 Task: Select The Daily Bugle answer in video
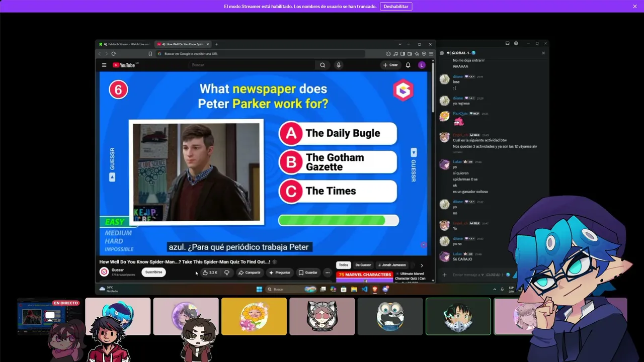click(338, 133)
